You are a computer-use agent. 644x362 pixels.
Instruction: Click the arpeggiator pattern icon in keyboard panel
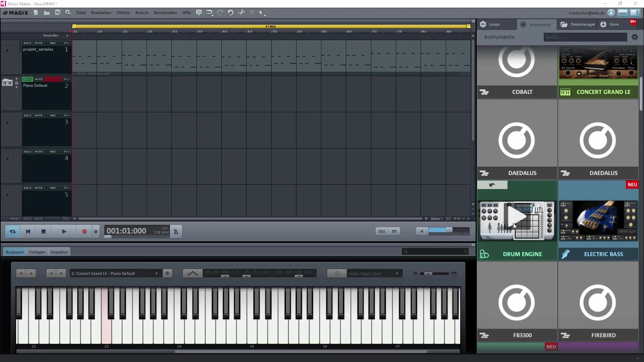click(x=193, y=274)
